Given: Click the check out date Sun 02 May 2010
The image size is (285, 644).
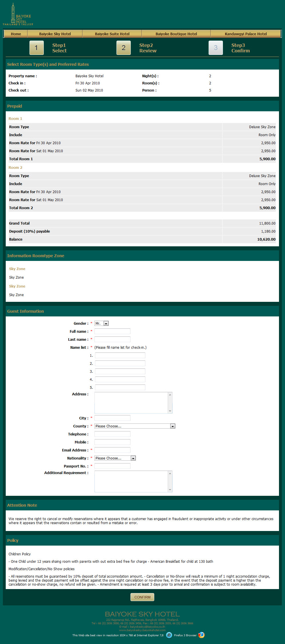Looking at the screenshot, I should pos(89,90).
